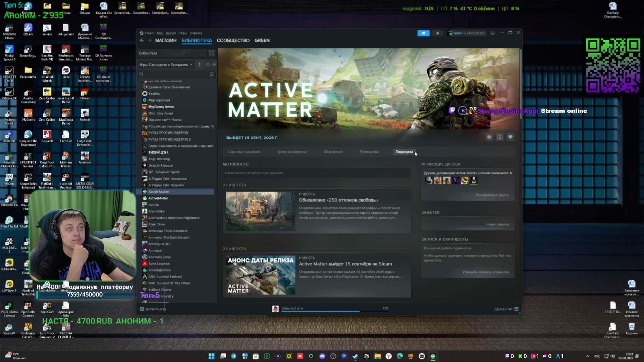Image resolution: width=644 pixels, height=362 pixels.
Task: Open advanced filter options beside search box
Action: click(x=211, y=74)
